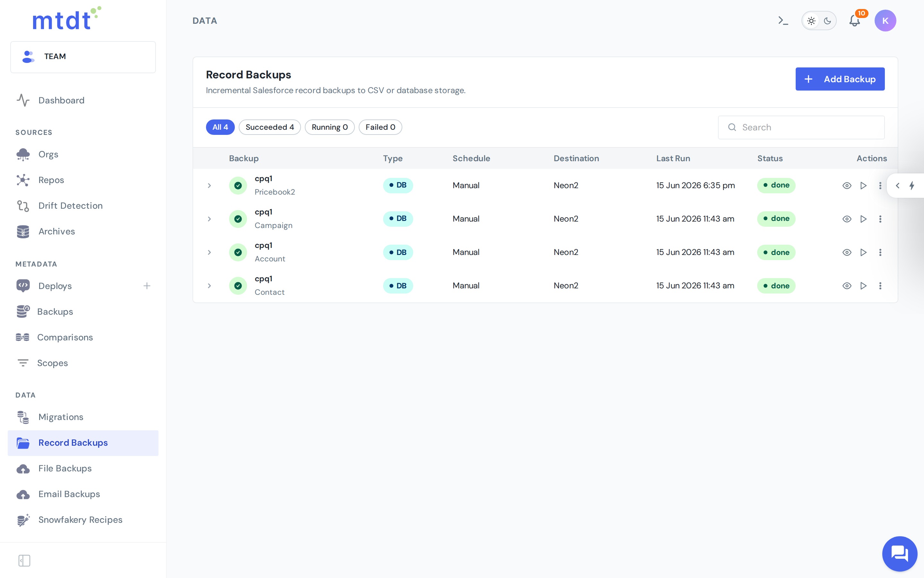Open chat support bubble
Viewport: 924px width, 578px height.
tap(900, 553)
